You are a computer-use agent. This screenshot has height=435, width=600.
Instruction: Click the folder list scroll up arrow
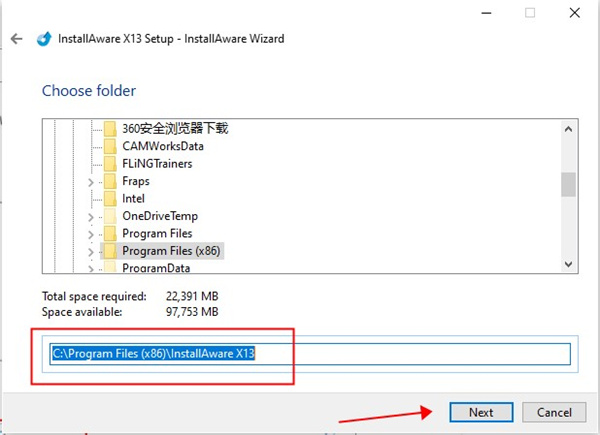pyautogui.click(x=569, y=129)
